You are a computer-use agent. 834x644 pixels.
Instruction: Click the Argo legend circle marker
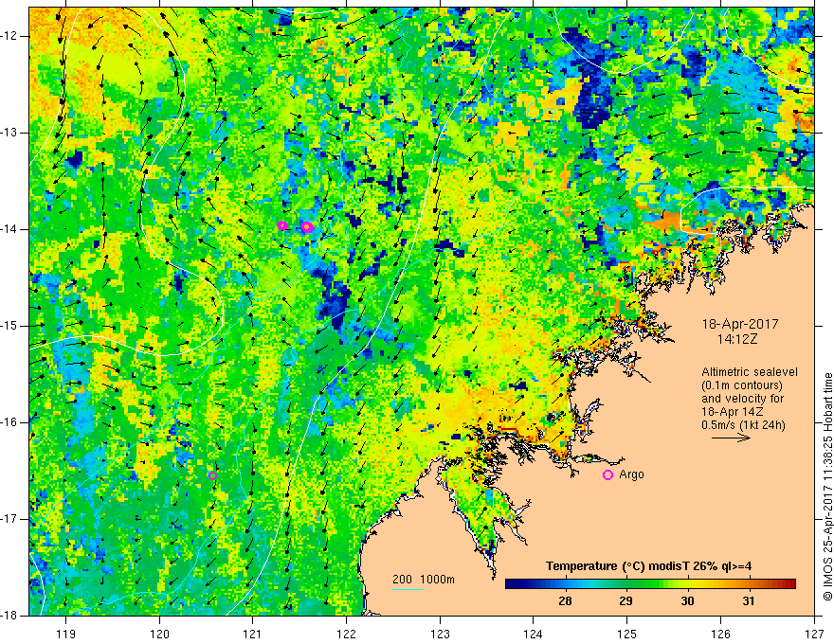[607, 474]
